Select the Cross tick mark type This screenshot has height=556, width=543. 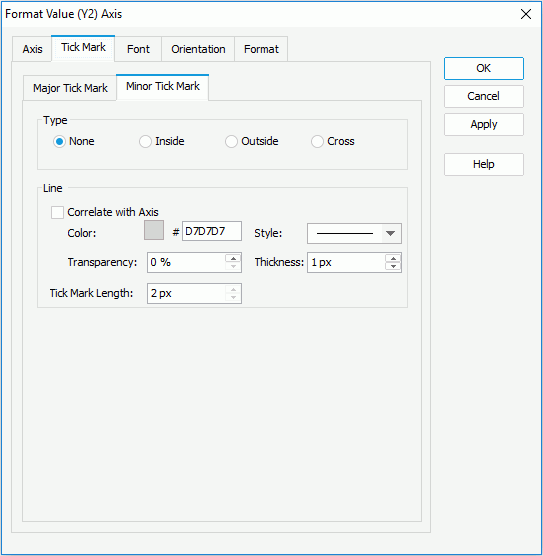[x=333, y=141]
